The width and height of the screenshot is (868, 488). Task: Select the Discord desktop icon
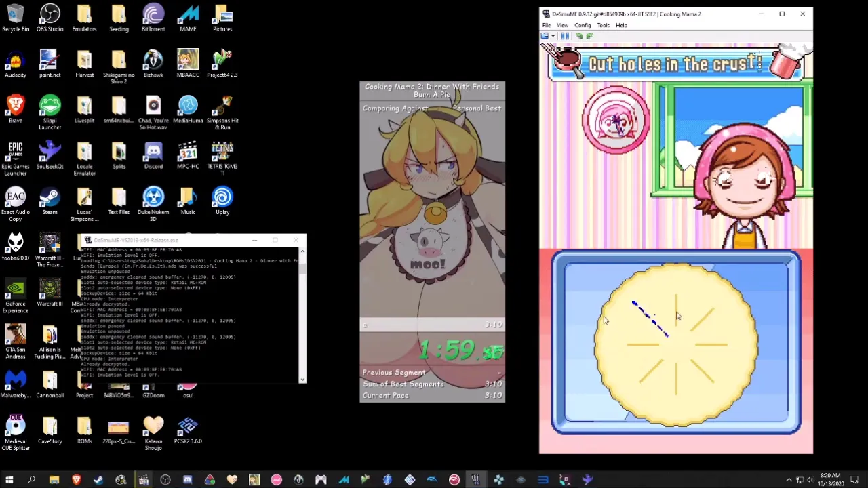point(153,156)
